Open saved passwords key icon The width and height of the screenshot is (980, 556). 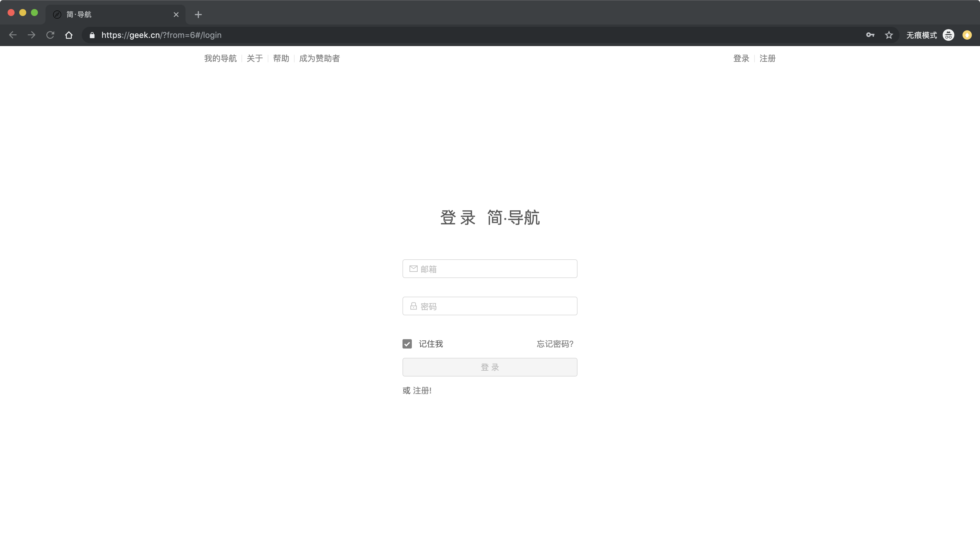coord(870,35)
